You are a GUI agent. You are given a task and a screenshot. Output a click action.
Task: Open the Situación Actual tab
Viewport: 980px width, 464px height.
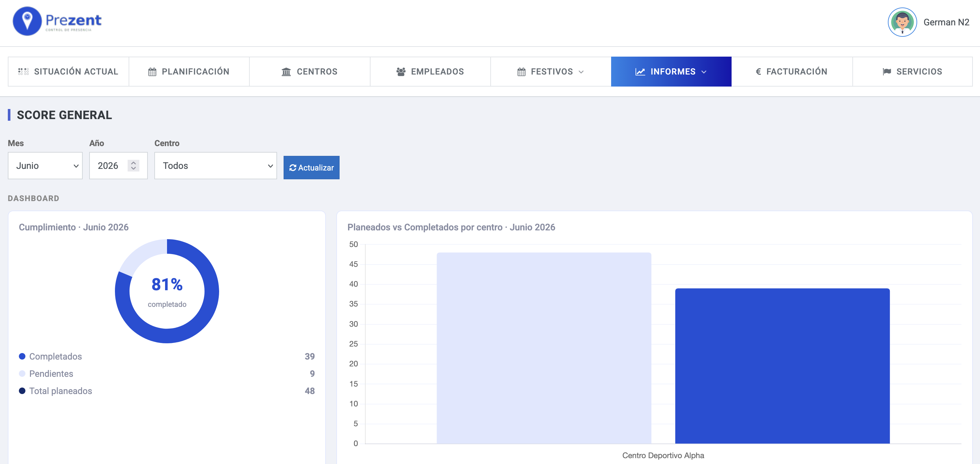pyautogui.click(x=68, y=72)
